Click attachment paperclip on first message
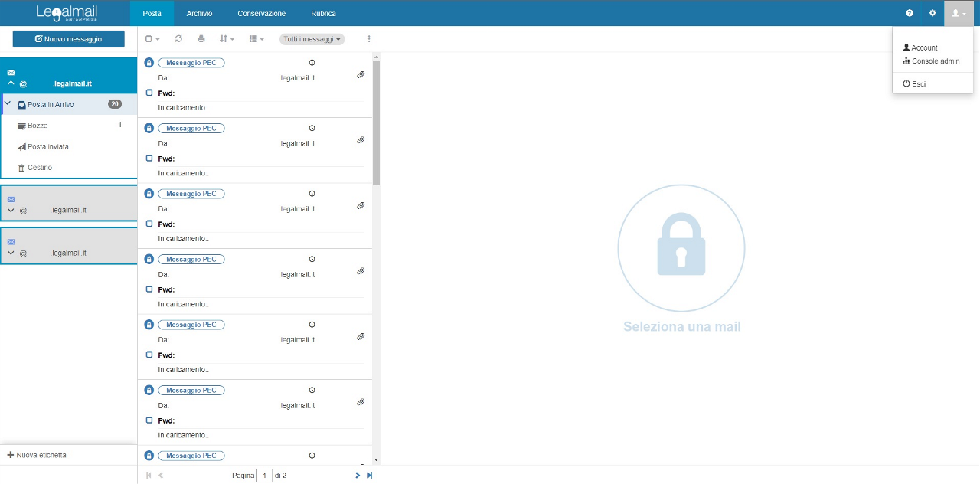Image resolution: width=980 pixels, height=484 pixels. (x=361, y=75)
